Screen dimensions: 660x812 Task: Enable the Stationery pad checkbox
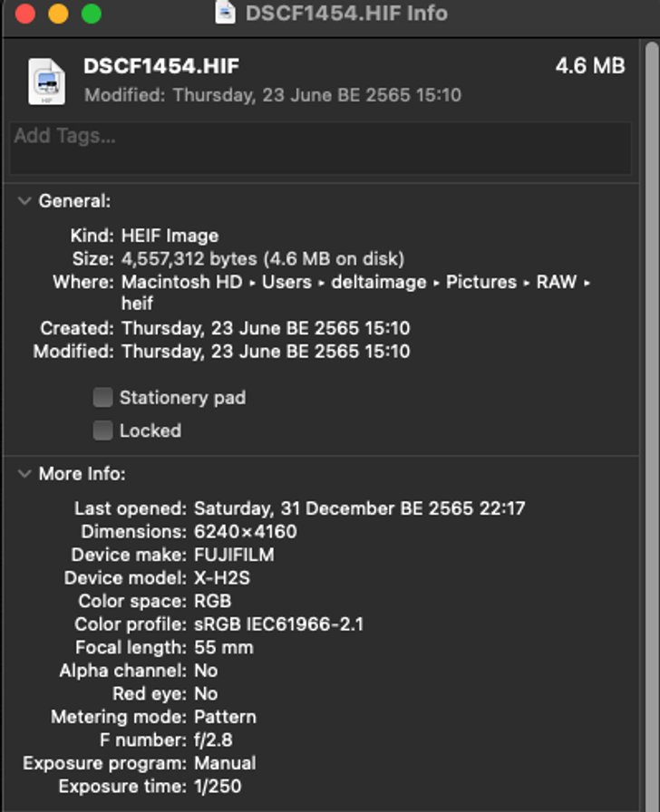point(103,397)
